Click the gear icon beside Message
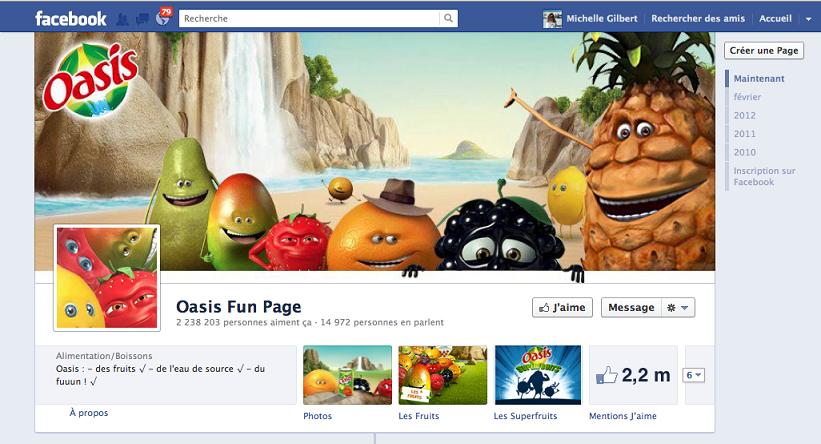The width and height of the screenshot is (821, 444). 671,308
